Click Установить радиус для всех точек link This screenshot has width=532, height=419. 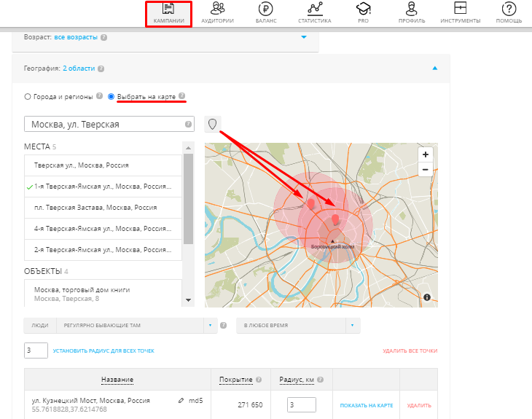coord(103,351)
